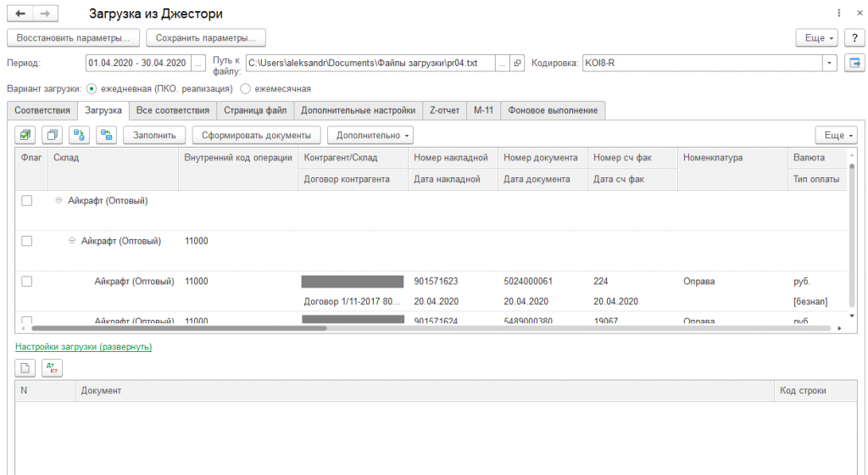
Task: Click the blank document icon above the Документ table
Action: pos(25,367)
